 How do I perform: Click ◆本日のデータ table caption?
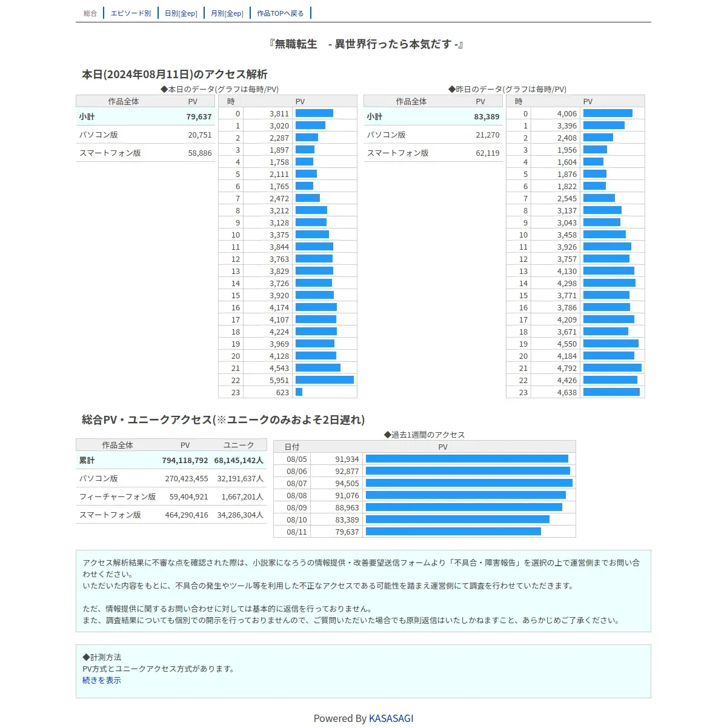(x=219, y=89)
